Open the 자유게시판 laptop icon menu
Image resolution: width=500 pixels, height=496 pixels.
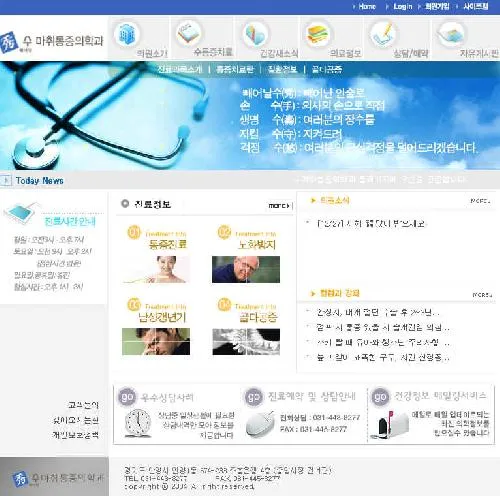(451, 34)
